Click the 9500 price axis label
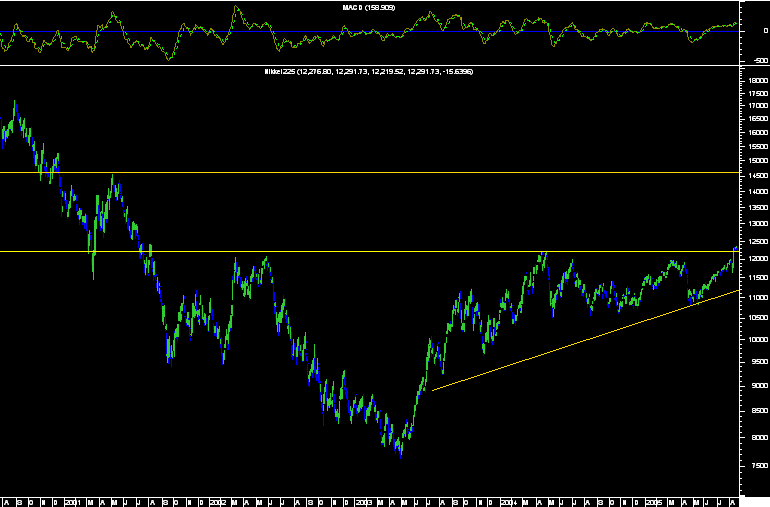This screenshot has width=770, height=507. (x=760, y=362)
